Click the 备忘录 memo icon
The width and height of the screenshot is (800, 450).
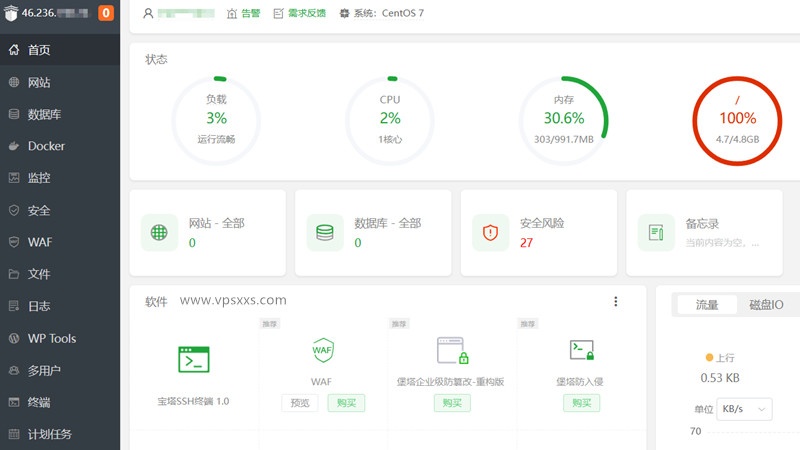(x=656, y=233)
